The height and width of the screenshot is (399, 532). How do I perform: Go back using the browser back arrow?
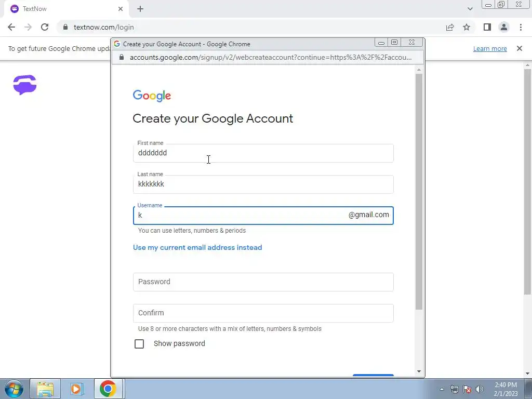pos(11,27)
